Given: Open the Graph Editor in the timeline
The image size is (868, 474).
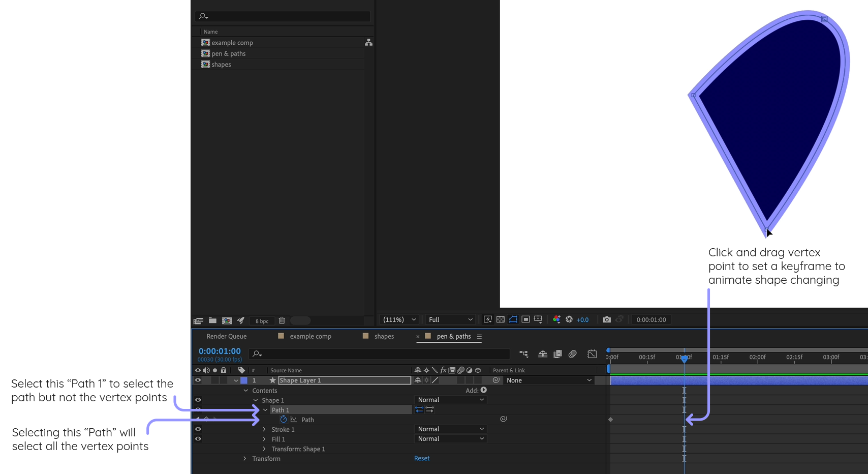Looking at the screenshot, I should pos(592,354).
